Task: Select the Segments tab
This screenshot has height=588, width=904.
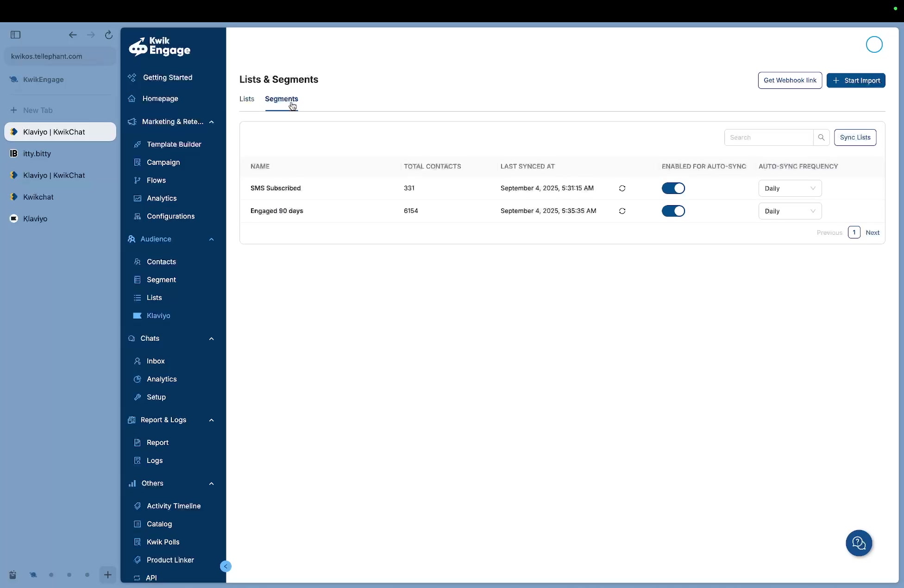Action: pos(282,99)
